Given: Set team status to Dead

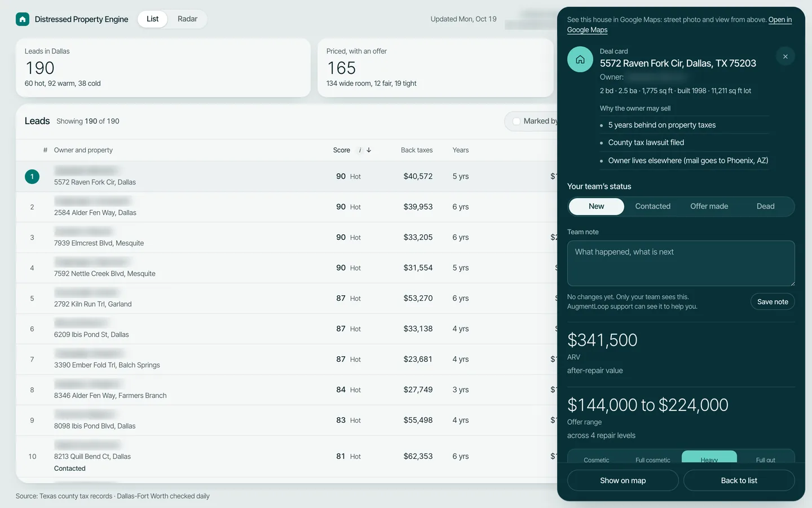Looking at the screenshot, I should (765, 207).
